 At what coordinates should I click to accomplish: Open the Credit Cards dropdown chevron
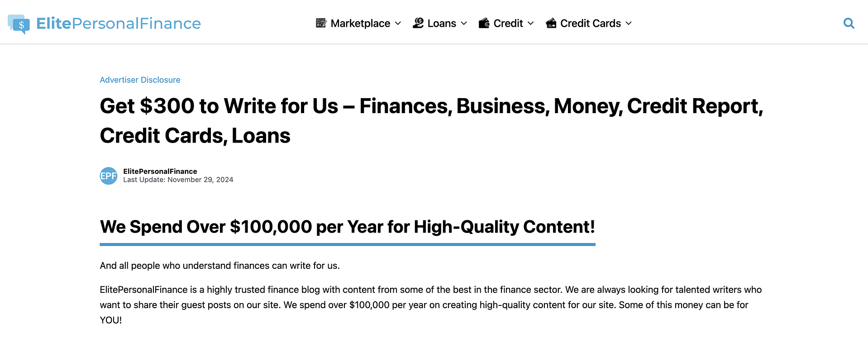(x=629, y=24)
